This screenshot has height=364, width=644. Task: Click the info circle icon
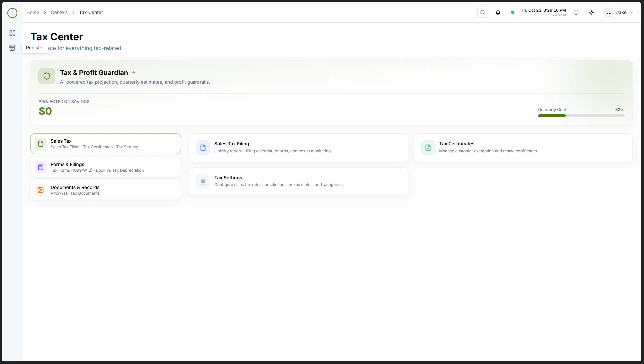(x=576, y=12)
